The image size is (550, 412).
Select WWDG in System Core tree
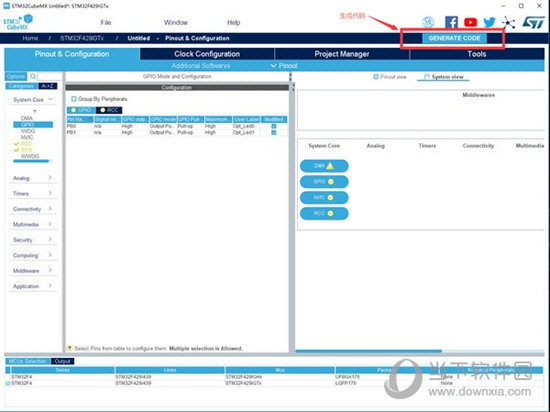coord(30,156)
